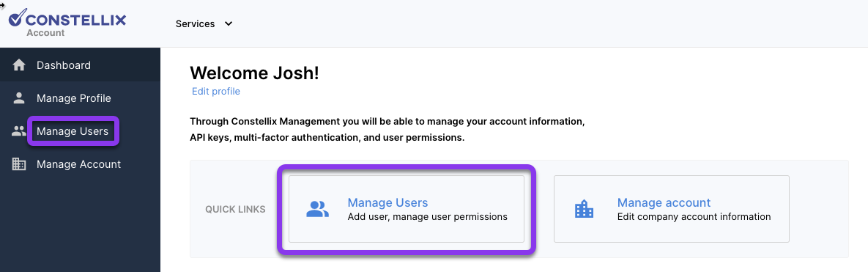
Task: Click the Constellix checkmark logo icon
Action: pyautogui.click(x=17, y=18)
